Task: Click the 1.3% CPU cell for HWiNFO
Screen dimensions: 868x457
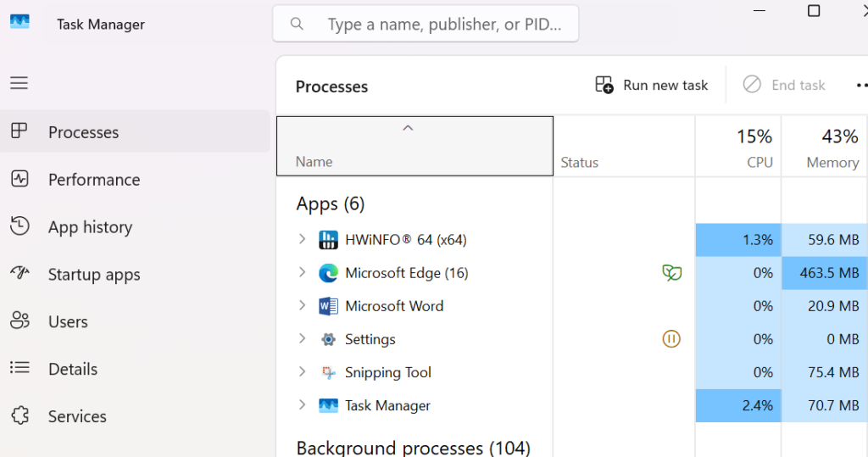Action: click(738, 240)
